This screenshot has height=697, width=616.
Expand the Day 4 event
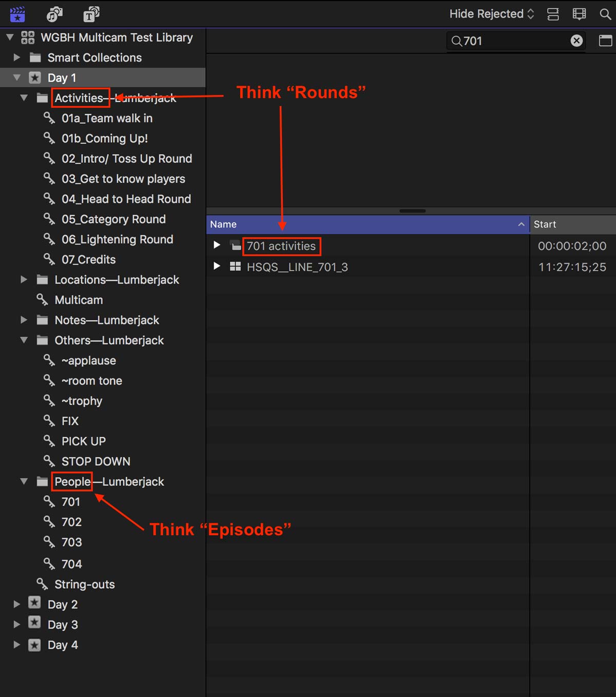[x=16, y=644]
